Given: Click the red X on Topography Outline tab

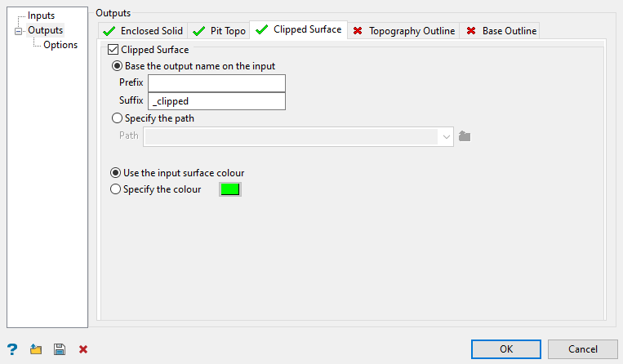Looking at the screenshot, I should (x=358, y=31).
